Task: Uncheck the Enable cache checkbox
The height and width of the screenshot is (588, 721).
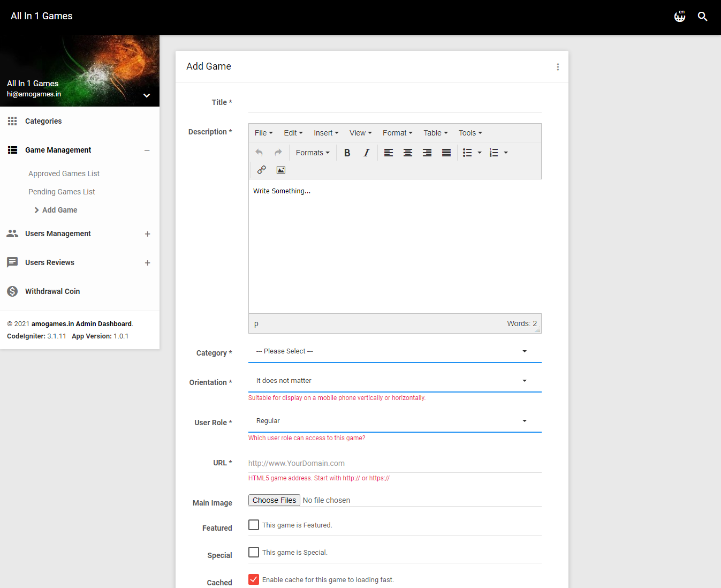Action: [x=254, y=579]
